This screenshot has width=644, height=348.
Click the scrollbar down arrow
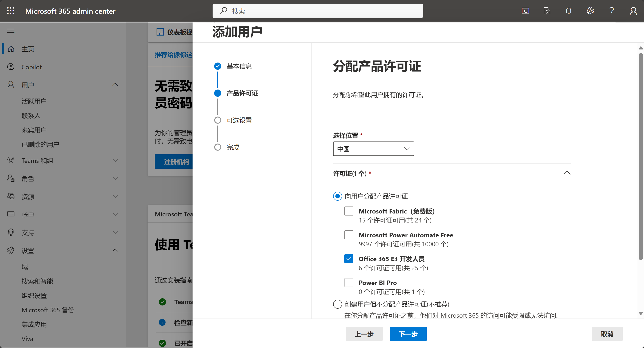(640, 314)
